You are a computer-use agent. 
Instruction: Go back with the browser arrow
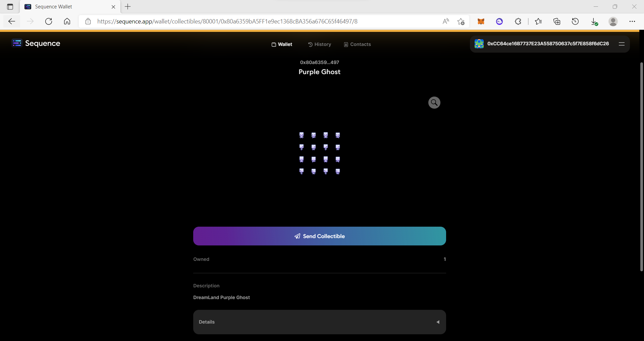click(x=12, y=21)
